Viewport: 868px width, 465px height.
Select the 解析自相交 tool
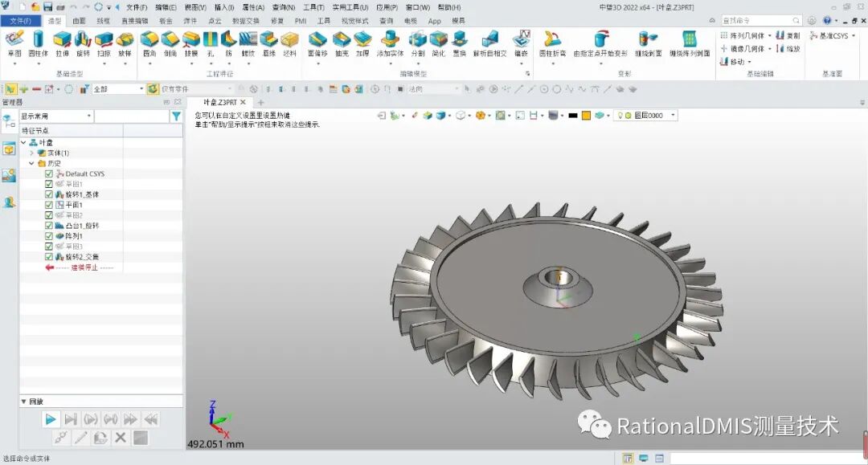(x=490, y=44)
